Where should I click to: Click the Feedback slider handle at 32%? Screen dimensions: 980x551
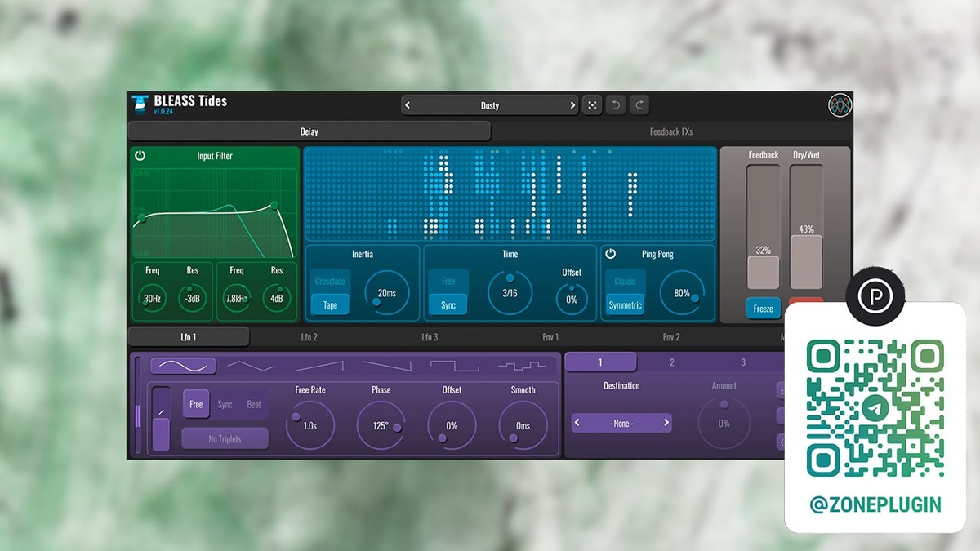pyautogui.click(x=764, y=273)
